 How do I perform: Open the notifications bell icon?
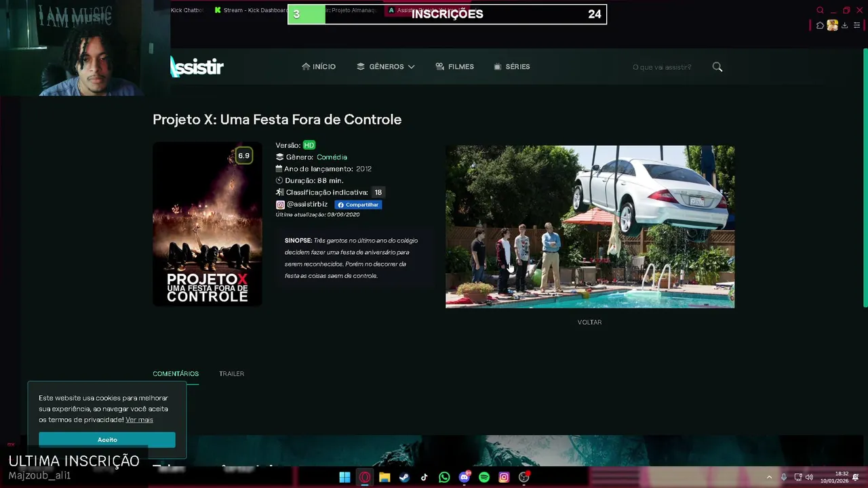point(856,477)
